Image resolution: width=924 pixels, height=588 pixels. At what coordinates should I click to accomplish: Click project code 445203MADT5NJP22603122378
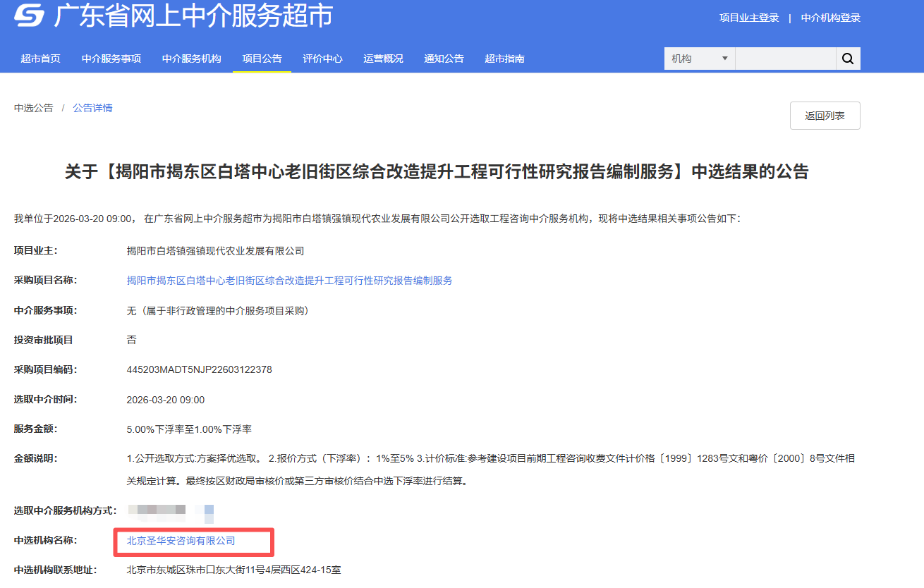tap(199, 369)
